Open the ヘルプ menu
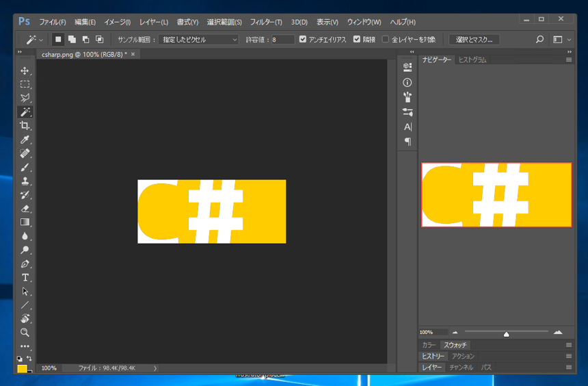 point(403,22)
